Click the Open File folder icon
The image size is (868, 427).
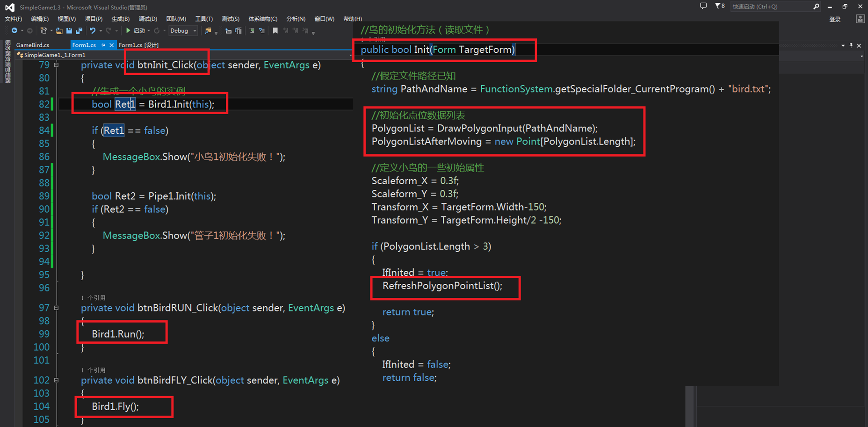point(59,31)
